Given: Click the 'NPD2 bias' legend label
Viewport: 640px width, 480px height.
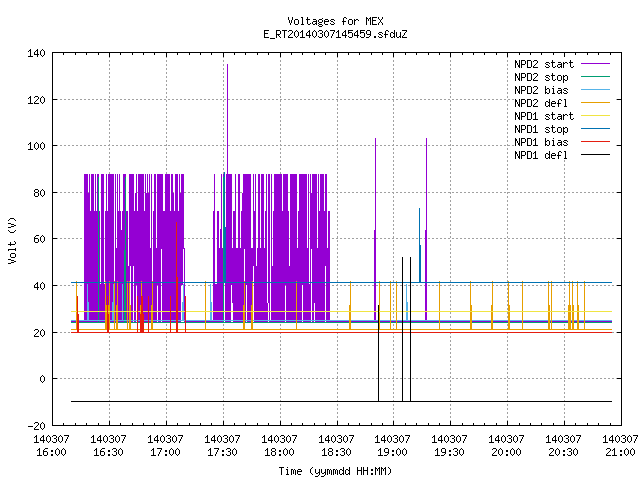Looking at the screenshot, I should pos(541,90).
